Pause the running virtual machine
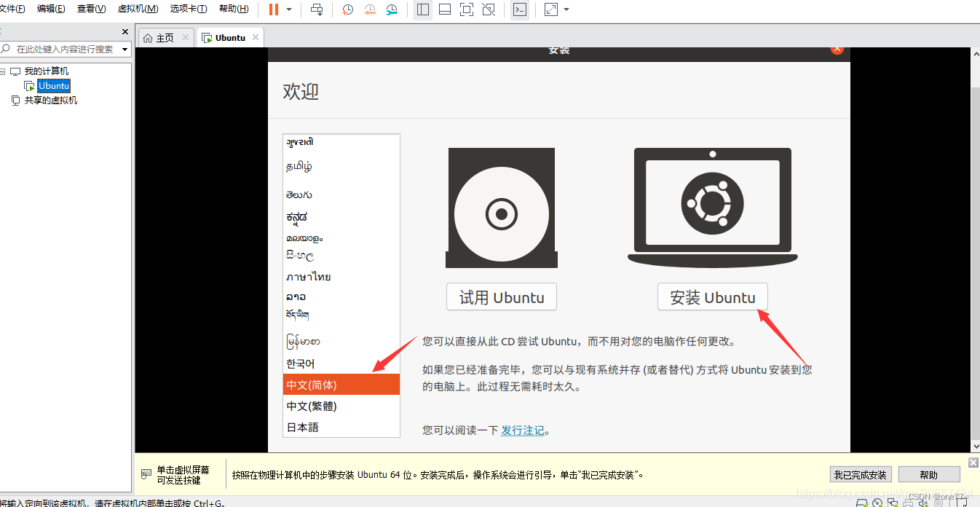This screenshot has width=980, height=507. coord(275,9)
